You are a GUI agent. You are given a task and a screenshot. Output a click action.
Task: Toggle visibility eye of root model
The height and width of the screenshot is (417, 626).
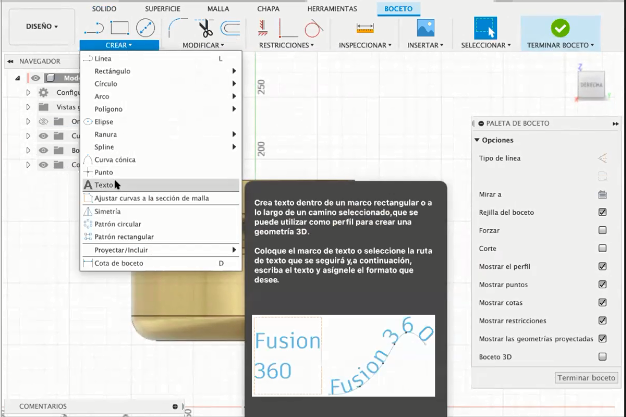click(36, 78)
